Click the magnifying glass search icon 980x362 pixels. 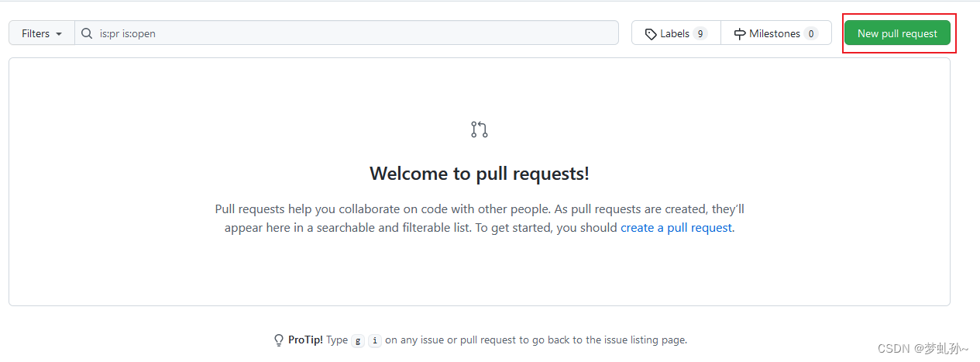tap(88, 33)
